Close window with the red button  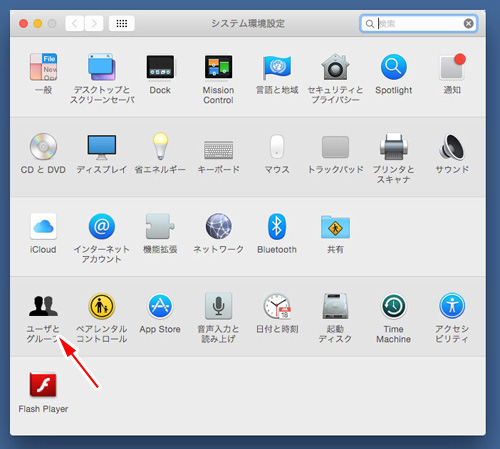pos(23,24)
